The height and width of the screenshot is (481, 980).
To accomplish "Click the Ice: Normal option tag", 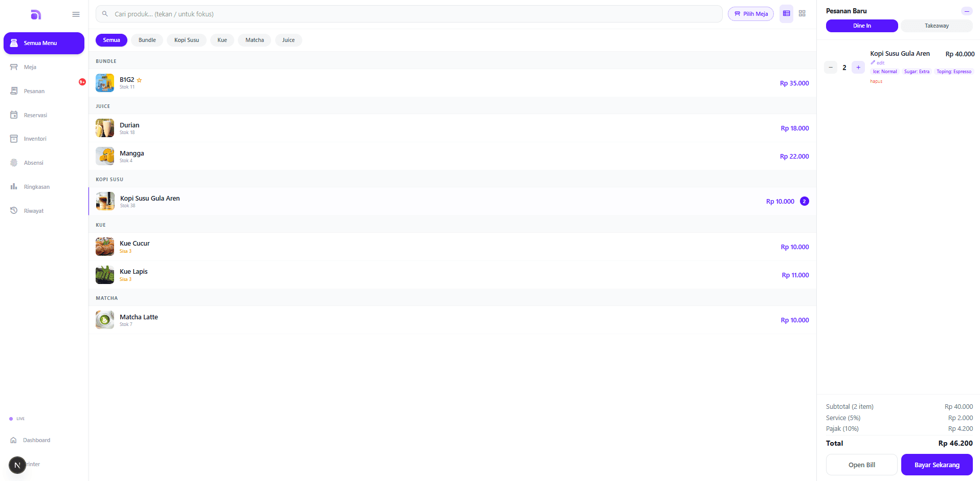I will (x=885, y=72).
